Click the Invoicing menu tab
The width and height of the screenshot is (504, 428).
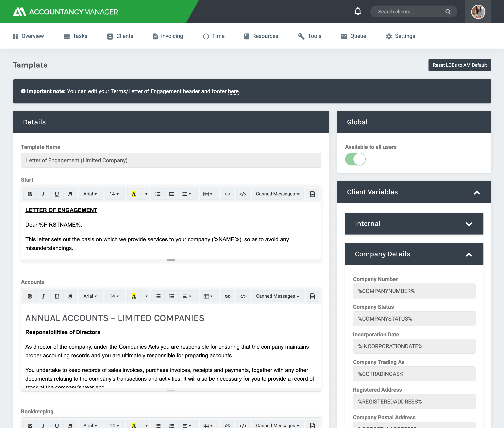172,36
